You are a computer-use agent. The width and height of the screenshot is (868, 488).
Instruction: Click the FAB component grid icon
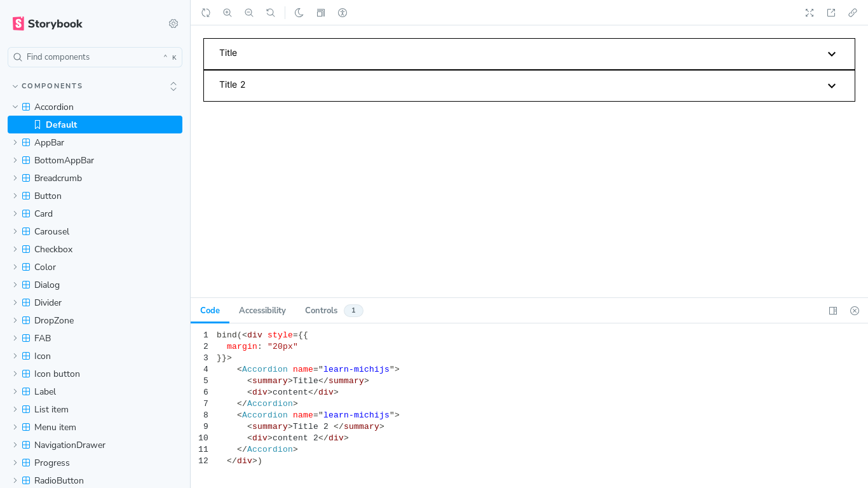26,338
